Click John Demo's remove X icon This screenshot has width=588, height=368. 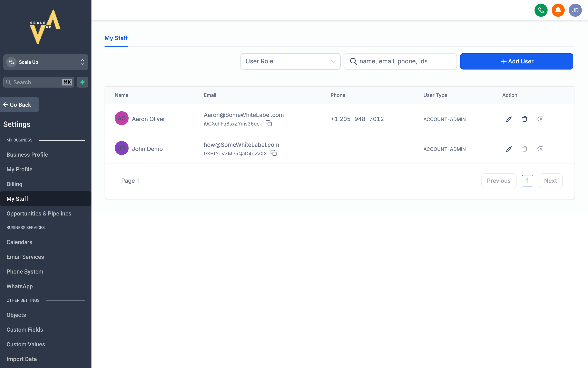540,149
